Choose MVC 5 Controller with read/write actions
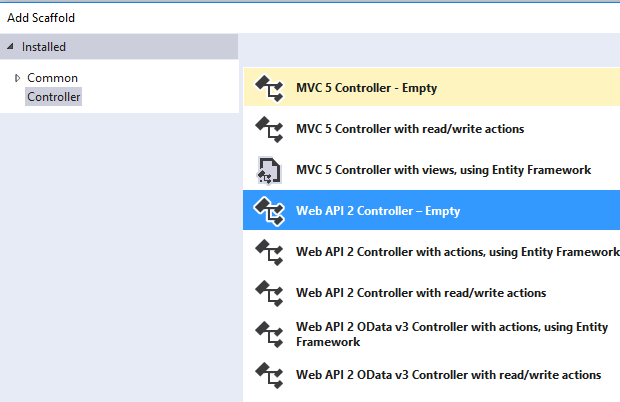Image resolution: width=620 pixels, height=402 pixels. 410,129
